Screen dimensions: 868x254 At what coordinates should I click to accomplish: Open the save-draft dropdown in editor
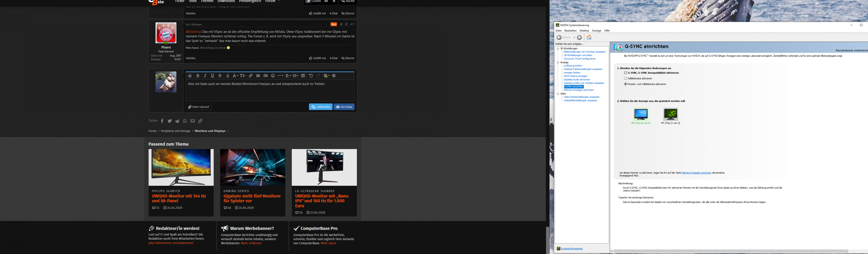coord(326,76)
